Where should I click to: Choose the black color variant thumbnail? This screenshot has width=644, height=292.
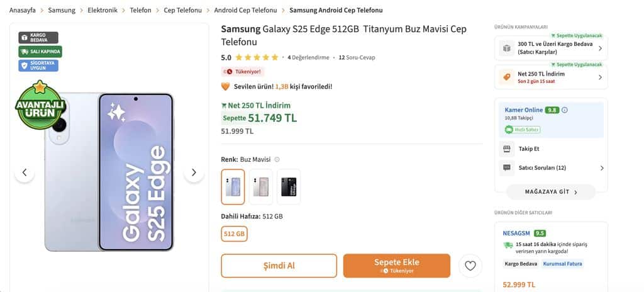[289, 186]
